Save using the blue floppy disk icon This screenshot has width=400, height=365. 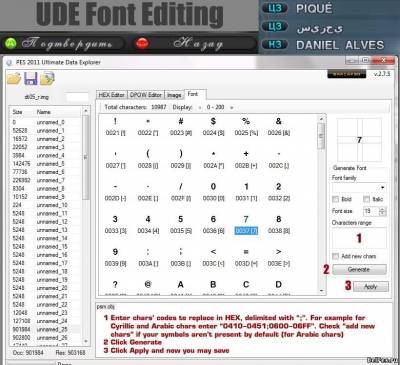(31, 79)
